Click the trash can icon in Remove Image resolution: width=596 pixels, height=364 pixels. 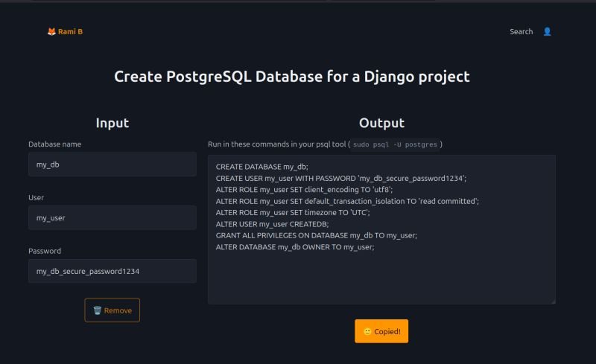tap(98, 310)
